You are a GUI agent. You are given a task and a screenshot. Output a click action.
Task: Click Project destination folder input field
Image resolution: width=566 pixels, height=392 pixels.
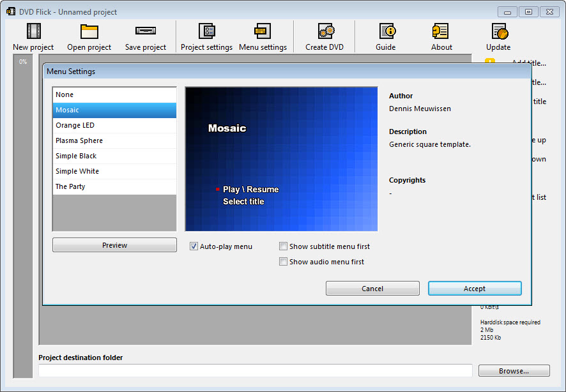pyautogui.click(x=255, y=371)
